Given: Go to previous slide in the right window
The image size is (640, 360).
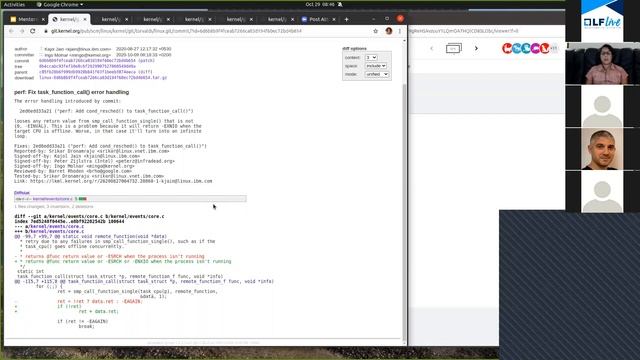Looking at the screenshot, I should pyautogui.click(x=431, y=48).
